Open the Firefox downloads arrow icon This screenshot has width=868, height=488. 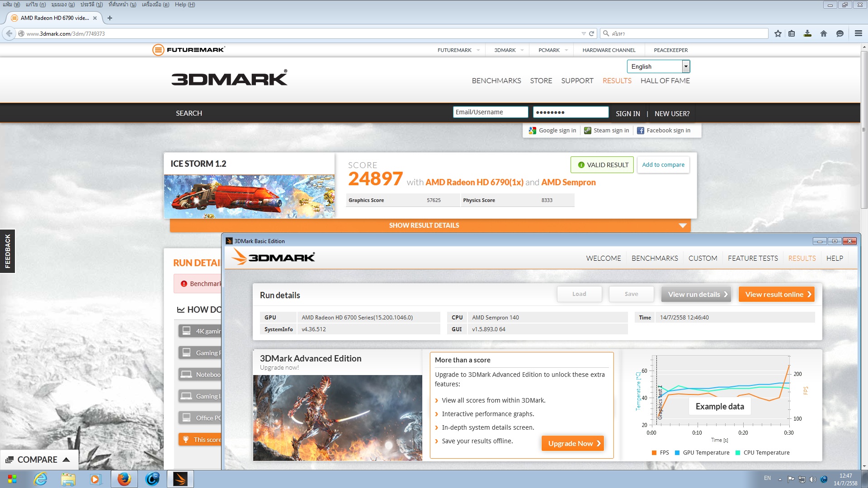pyautogui.click(x=807, y=33)
